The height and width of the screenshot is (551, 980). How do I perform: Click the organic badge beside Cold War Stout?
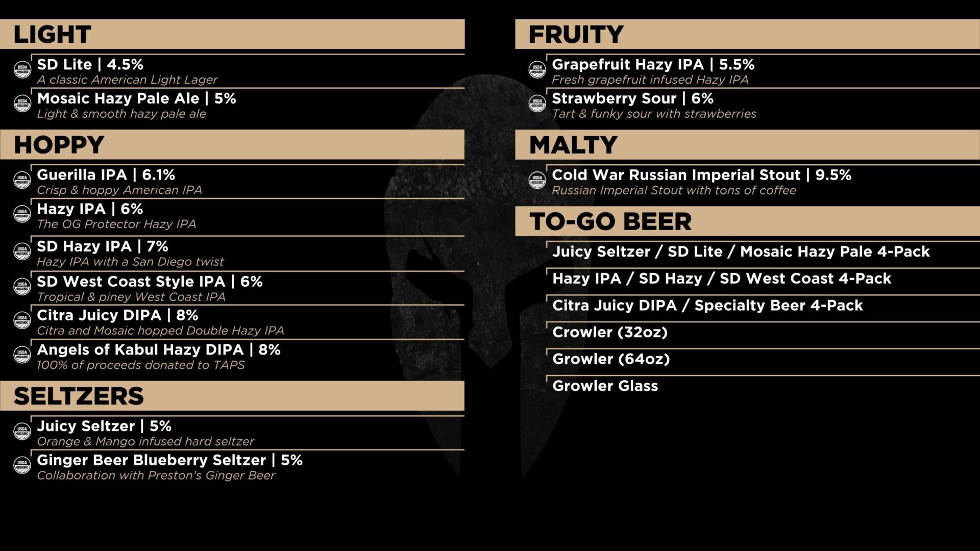pyautogui.click(x=537, y=180)
